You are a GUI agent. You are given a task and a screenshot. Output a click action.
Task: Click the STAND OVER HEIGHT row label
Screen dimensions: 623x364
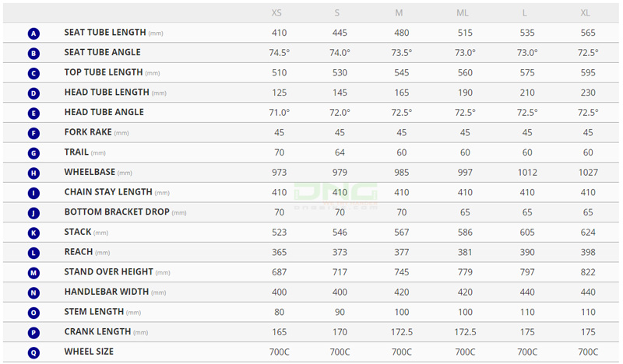tap(108, 272)
